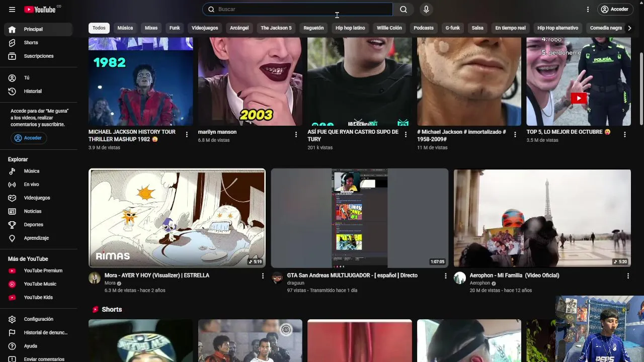Click the YouTube logo

click(x=40, y=9)
